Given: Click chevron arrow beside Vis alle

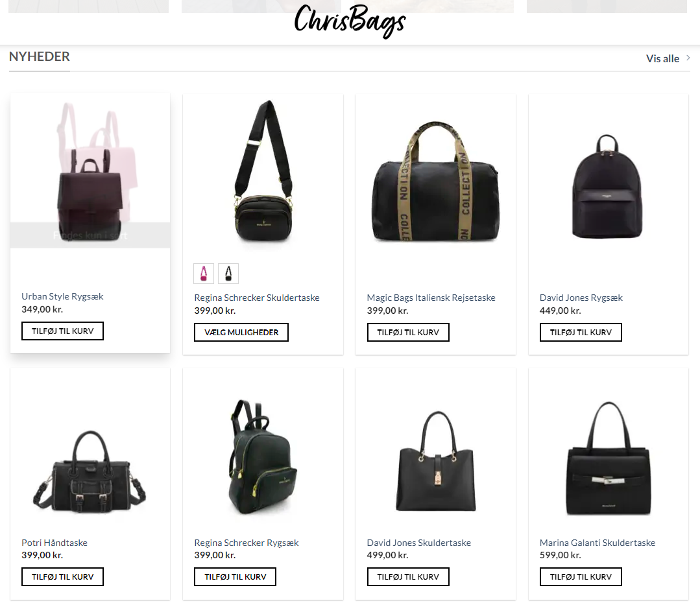Looking at the screenshot, I should pyautogui.click(x=688, y=58).
